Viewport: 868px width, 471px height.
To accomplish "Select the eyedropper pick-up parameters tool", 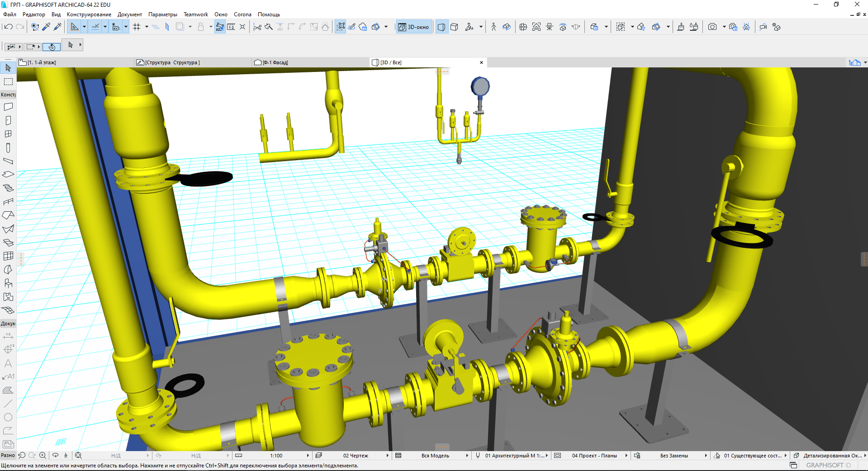I will point(46,27).
